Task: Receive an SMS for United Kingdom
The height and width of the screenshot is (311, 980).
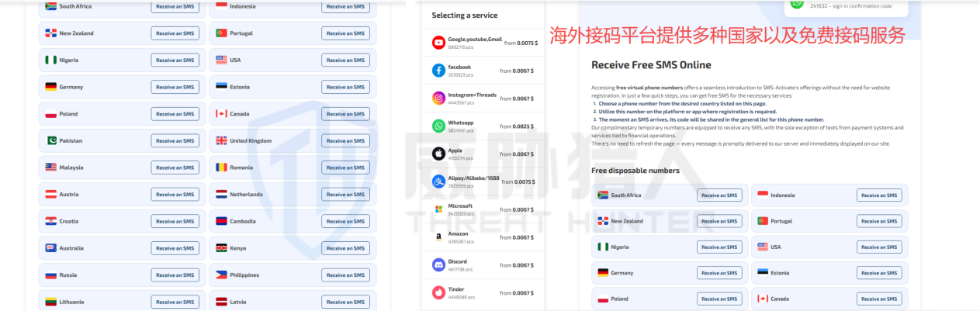Action: [345, 140]
